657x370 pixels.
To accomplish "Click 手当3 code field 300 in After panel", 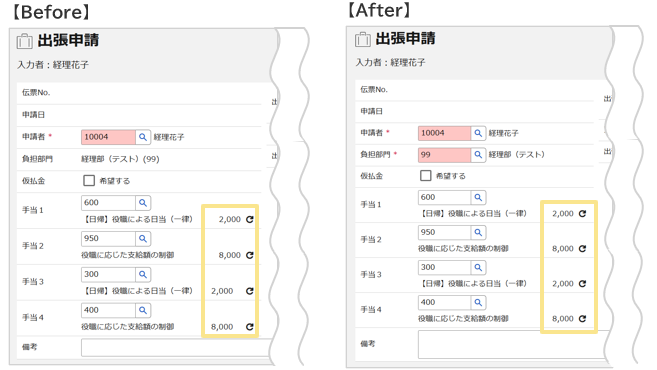I will 445,267.
